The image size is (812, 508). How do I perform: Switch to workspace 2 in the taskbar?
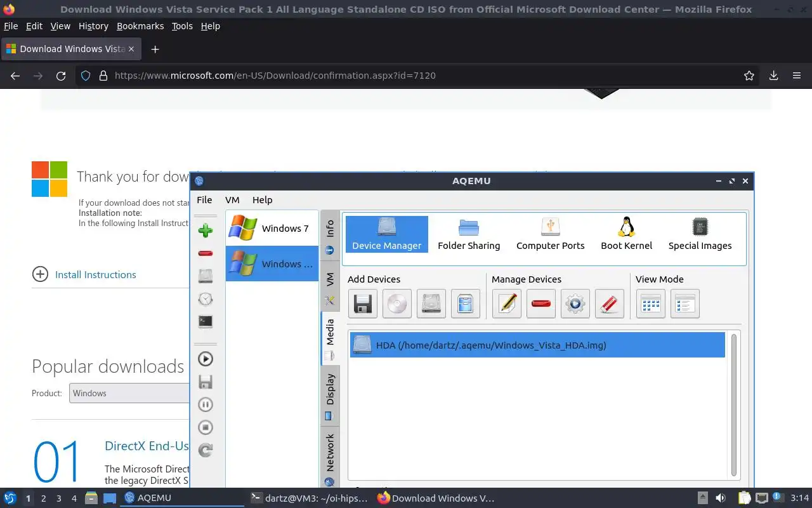pyautogui.click(x=43, y=498)
